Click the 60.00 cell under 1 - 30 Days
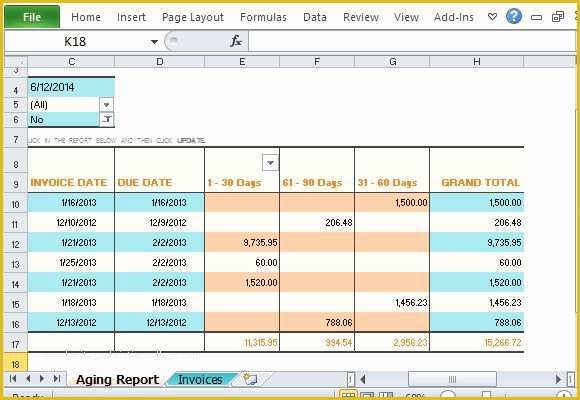 (x=242, y=262)
